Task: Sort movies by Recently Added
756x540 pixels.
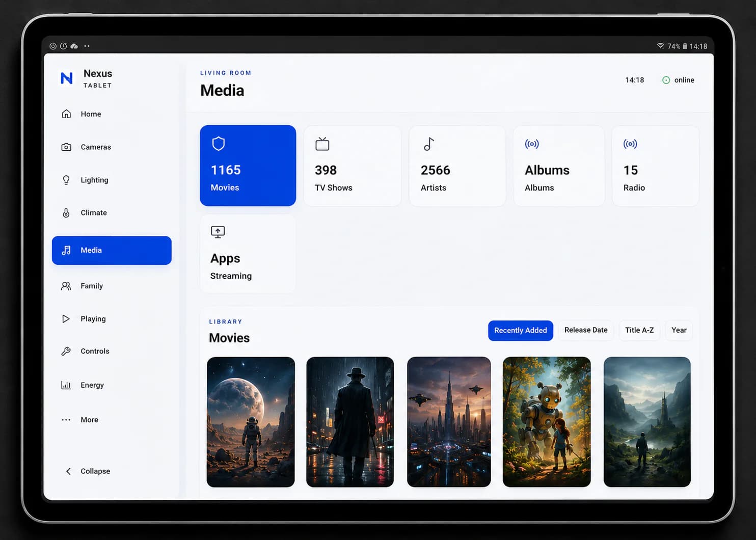Action: point(521,330)
